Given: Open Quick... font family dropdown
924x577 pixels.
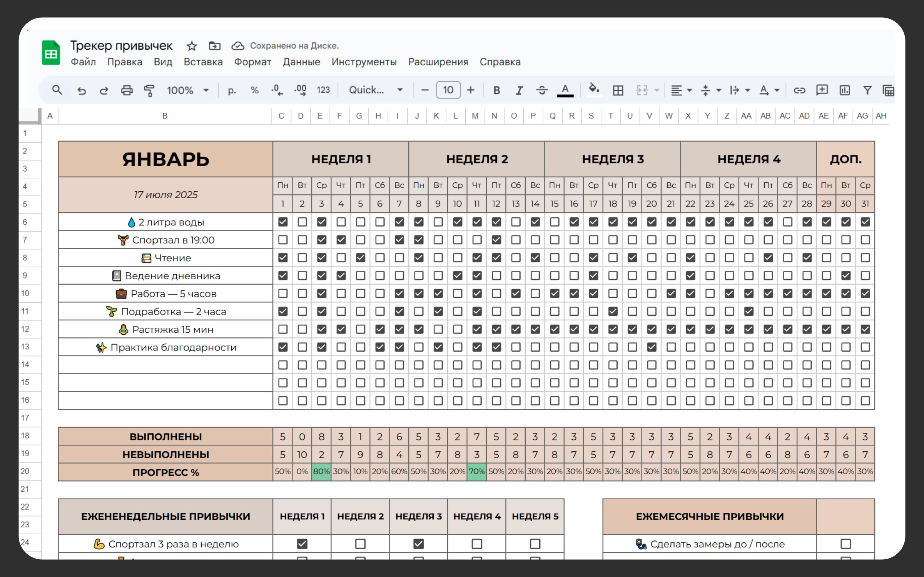Looking at the screenshot, I should point(376,90).
